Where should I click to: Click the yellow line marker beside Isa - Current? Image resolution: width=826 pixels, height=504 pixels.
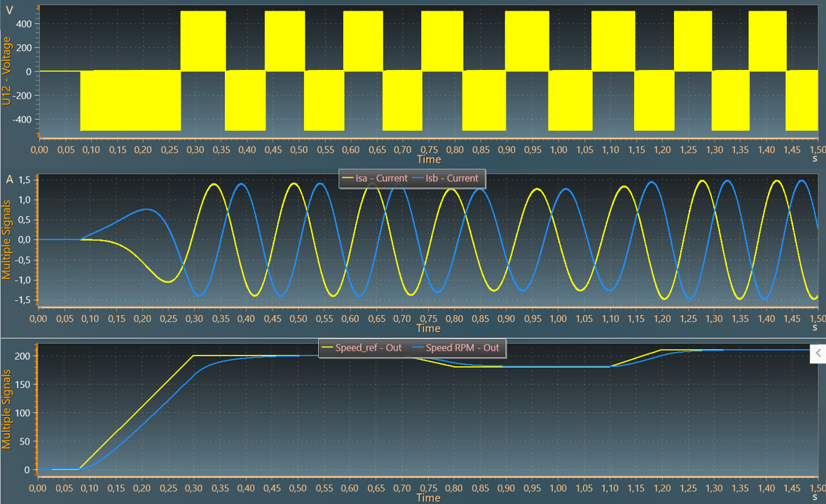(x=349, y=178)
